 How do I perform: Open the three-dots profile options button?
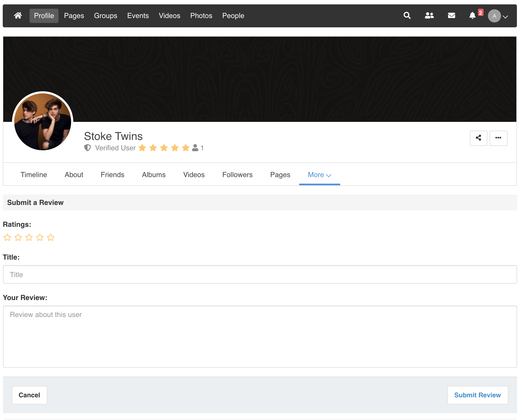click(498, 138)
